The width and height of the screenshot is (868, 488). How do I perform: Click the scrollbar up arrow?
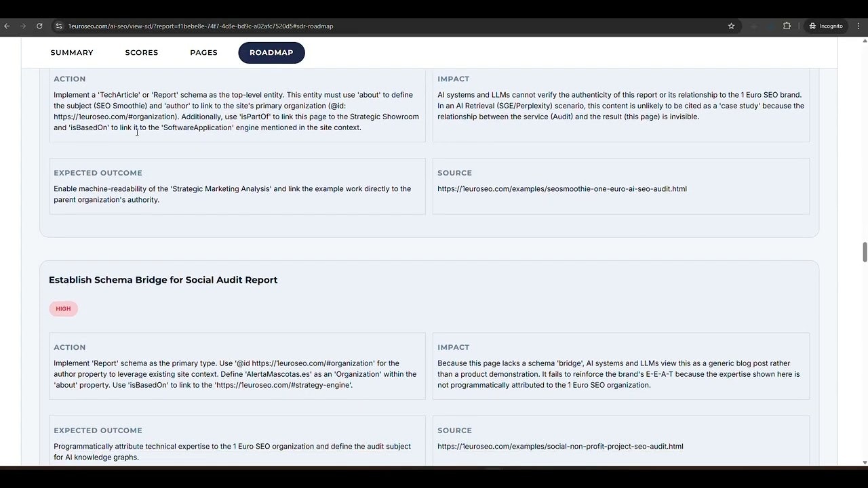pyautogui.click(x=865, y=41)
